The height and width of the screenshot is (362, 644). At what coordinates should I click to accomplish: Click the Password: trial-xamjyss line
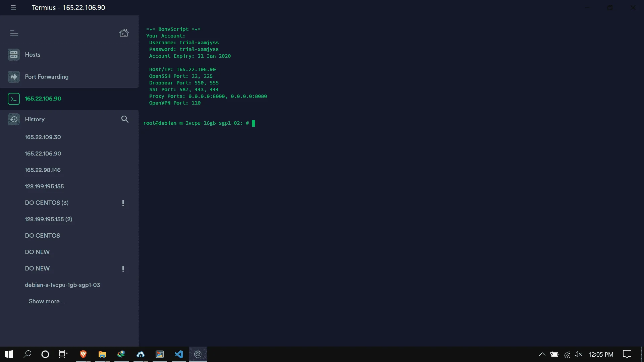[x=184, y=49]
